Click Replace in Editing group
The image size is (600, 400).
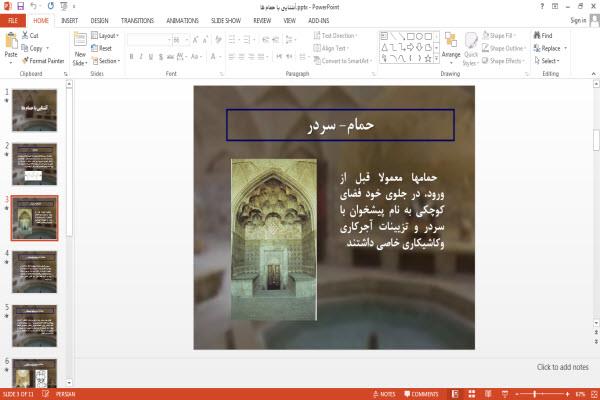tap(550, 48)
